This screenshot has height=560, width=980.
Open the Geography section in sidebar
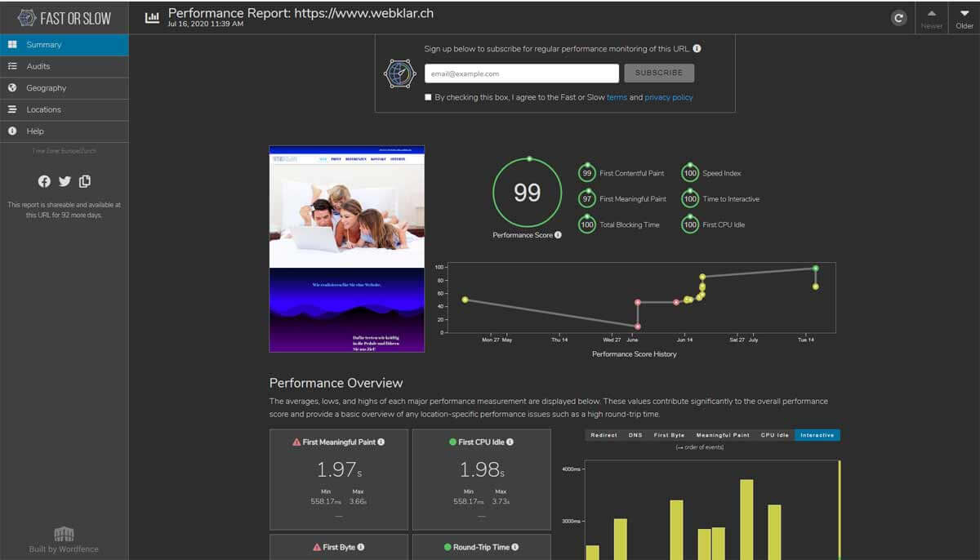pyautogui.click(x=46, y=88)
